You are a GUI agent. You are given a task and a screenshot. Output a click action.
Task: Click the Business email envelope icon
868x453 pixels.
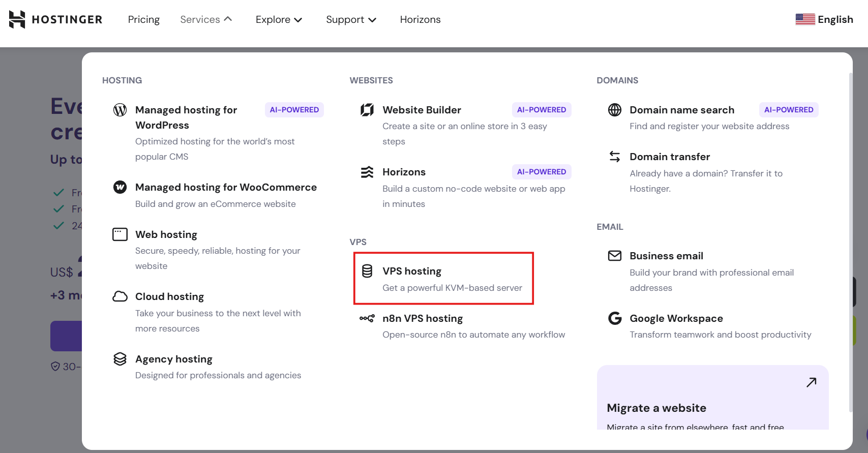[x=615, y=256]
